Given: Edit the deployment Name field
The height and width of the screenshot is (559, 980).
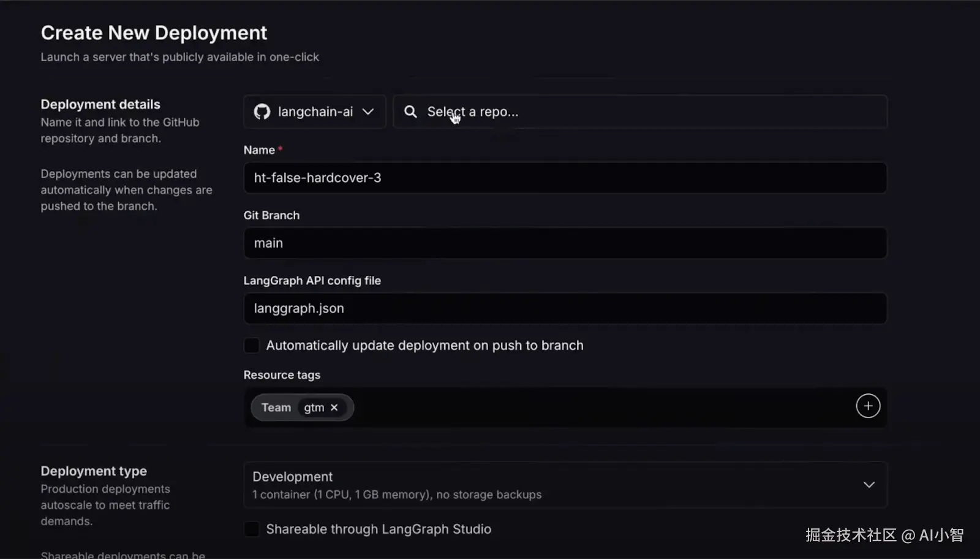Looking at the screenshot, I should point(563,178).
